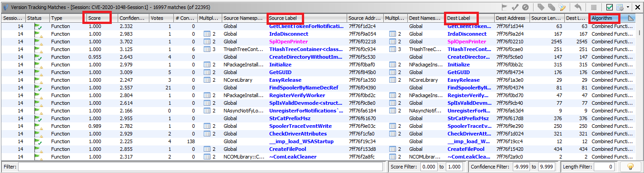Click the Accept match flag toolbar icon
Viewport: 644px width, 173px height.
(x=505, y=7)
